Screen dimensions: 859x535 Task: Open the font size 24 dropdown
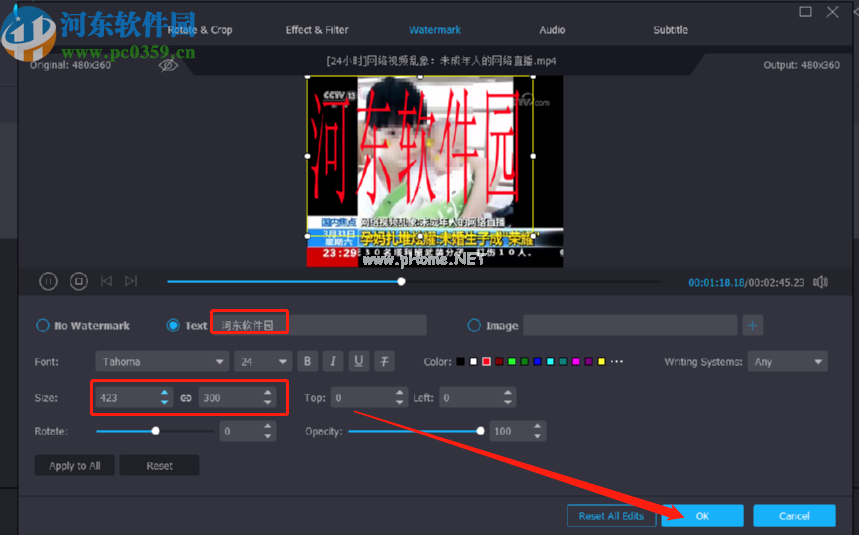pos(263,361)
